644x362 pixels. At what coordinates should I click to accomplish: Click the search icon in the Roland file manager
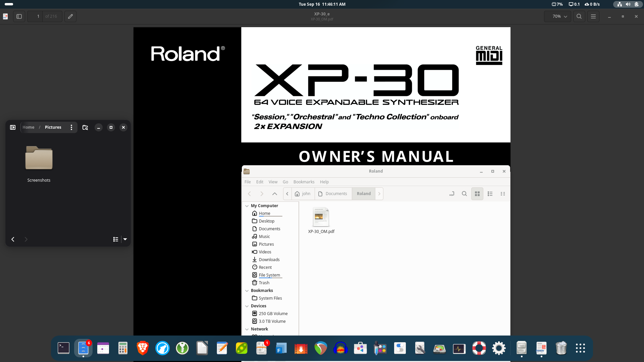point(464,194)
